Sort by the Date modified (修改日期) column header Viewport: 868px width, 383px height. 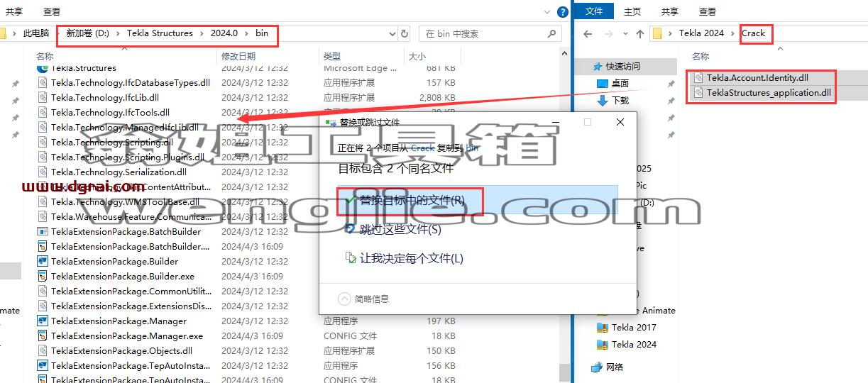click(238, 56)
